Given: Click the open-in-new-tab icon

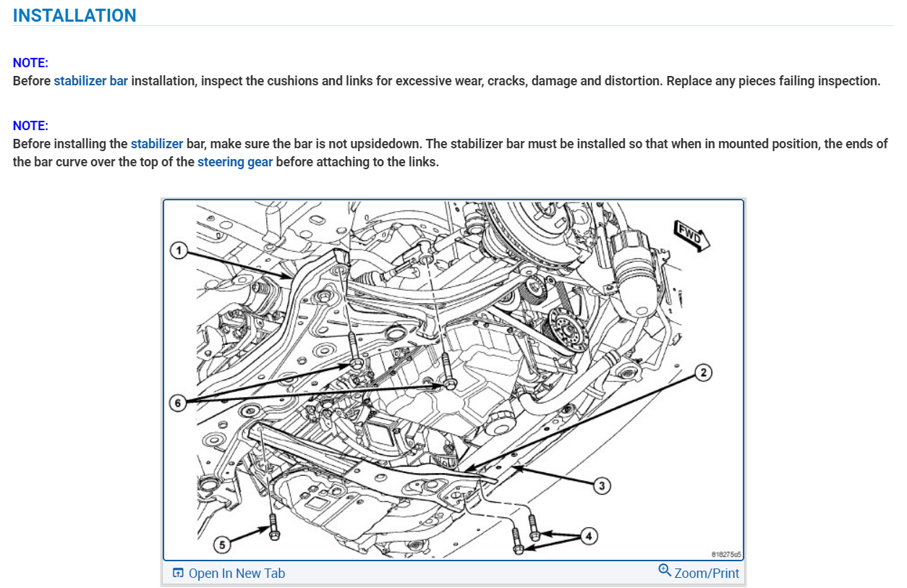Looking at the screenshot, I should coord(179,574).
